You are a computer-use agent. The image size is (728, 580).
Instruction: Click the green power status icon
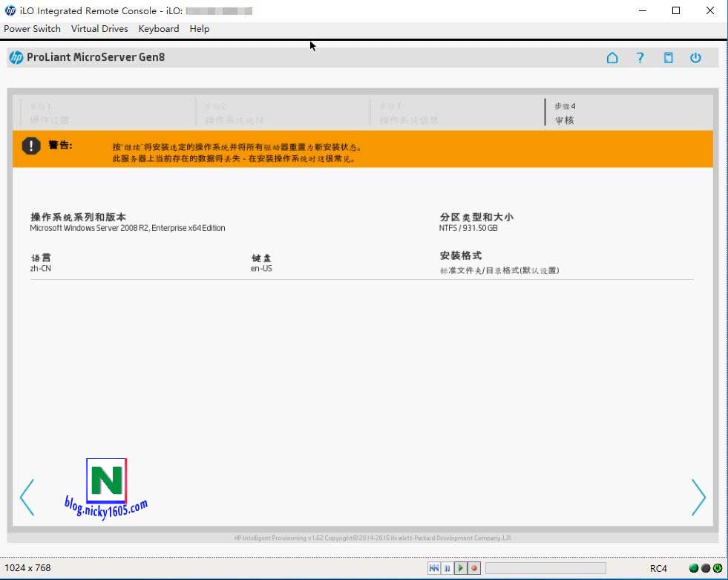coord(718,568)
